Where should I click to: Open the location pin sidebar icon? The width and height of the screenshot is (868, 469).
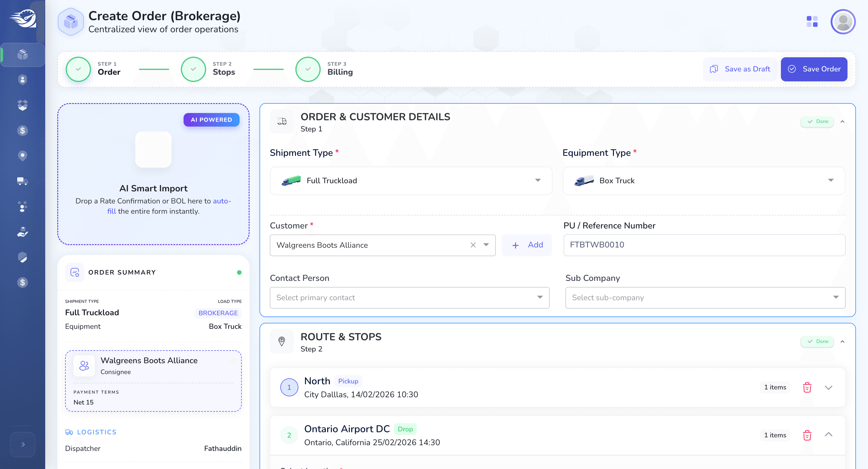(x=22, y=156)
